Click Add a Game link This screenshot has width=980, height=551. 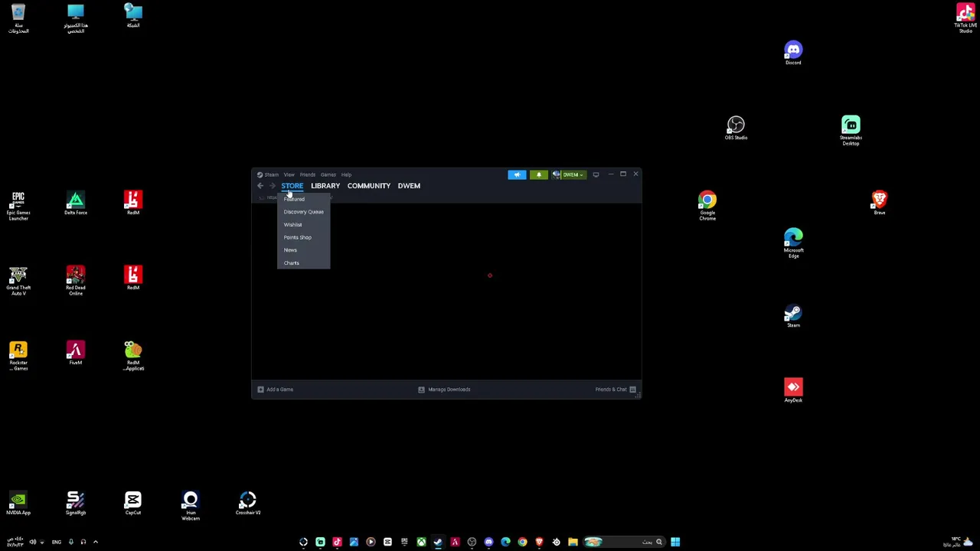[280, 390]
